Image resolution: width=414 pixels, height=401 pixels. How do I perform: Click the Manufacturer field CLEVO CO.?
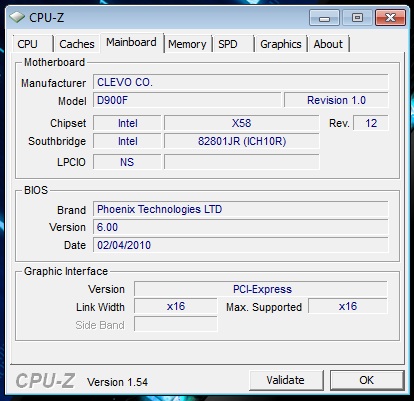240,82
